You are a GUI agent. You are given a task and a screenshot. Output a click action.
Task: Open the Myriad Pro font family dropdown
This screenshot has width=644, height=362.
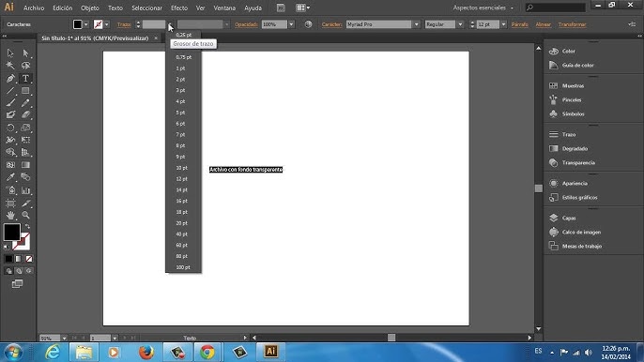click(417, 24)
